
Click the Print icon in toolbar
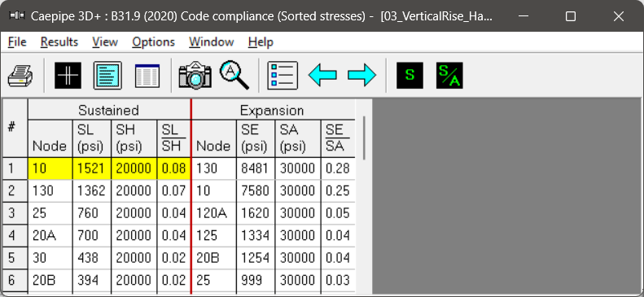[x=20, y=76]
